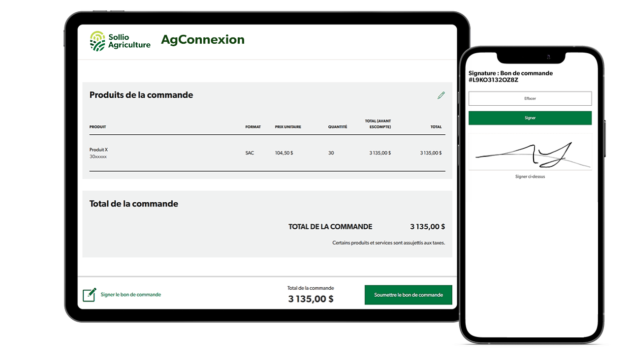Tap the 'Signature : Bon de commande' title on phone

point(510,76)
